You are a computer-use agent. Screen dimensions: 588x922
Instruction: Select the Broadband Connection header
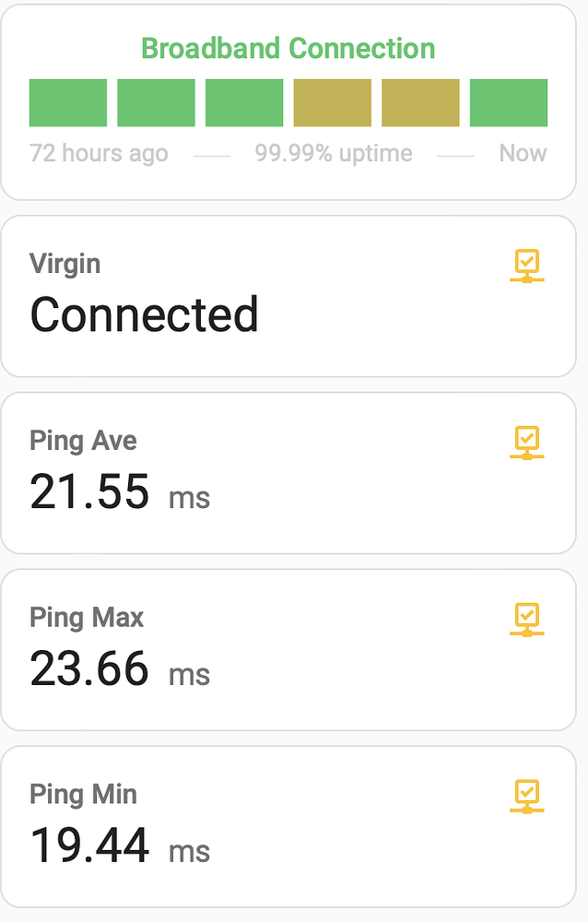click(288, 48)
